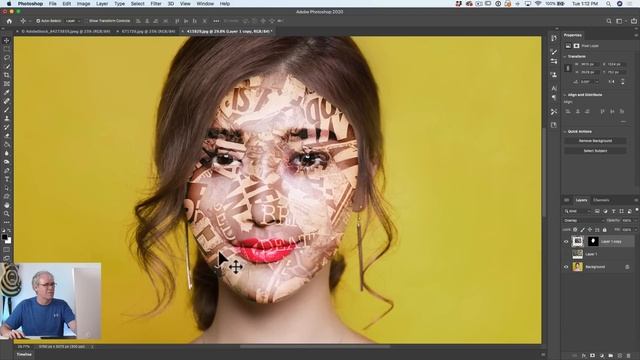Toggle the Auto-Select checkbox
Viewport: 640px width, 360px height.
pyautogui.click(x=38, y=21)
